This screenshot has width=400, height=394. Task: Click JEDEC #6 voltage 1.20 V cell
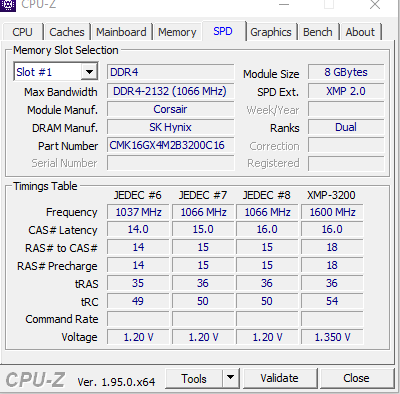click(x=138, y=337)
